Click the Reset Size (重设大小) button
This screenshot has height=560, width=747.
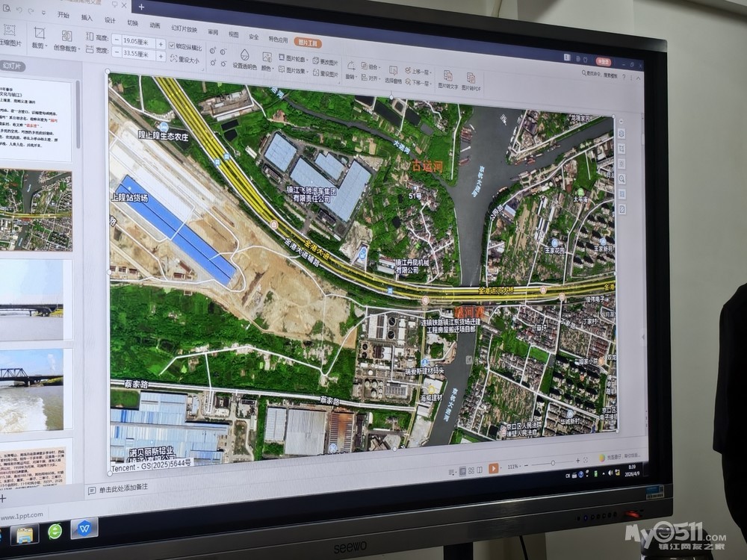pos(187,60)
